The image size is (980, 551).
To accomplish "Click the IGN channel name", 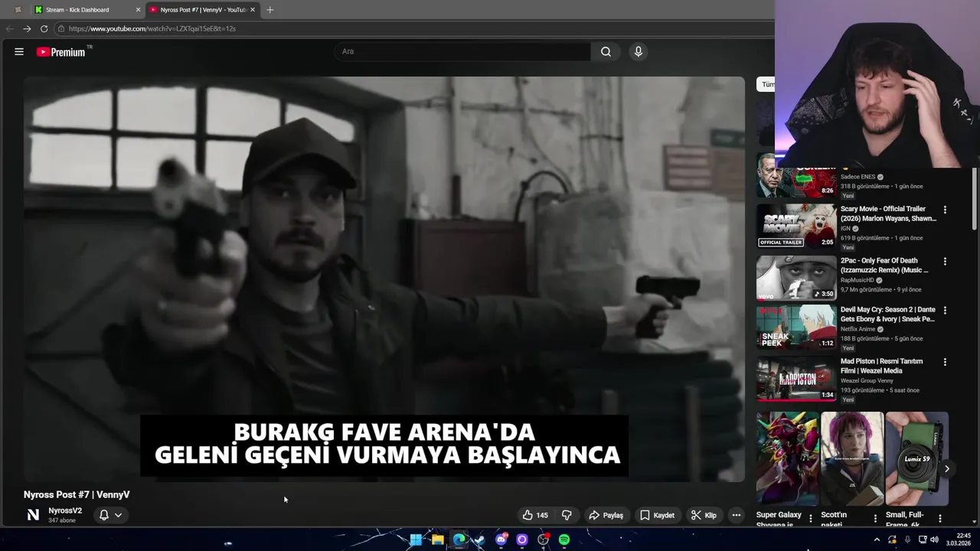I will (845, 228).
